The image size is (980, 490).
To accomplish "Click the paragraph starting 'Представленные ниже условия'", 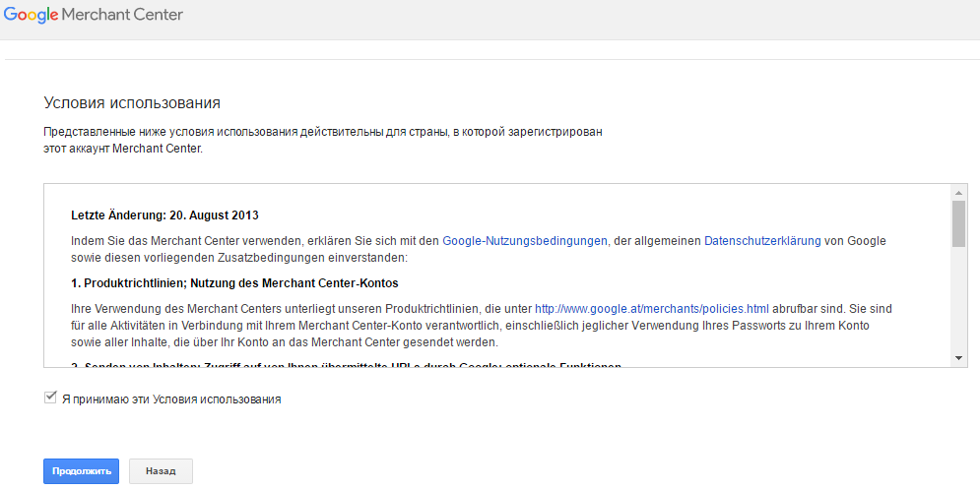I will (x=323, y=141).
